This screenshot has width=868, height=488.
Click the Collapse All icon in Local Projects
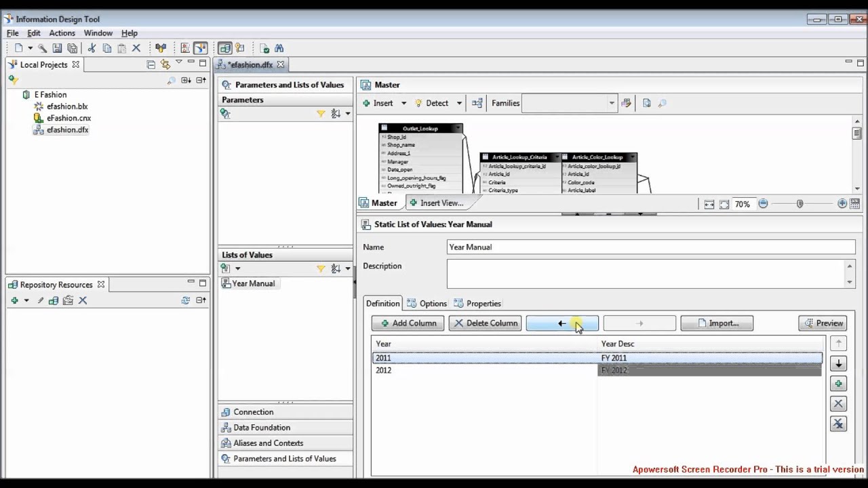pos(151,64)
